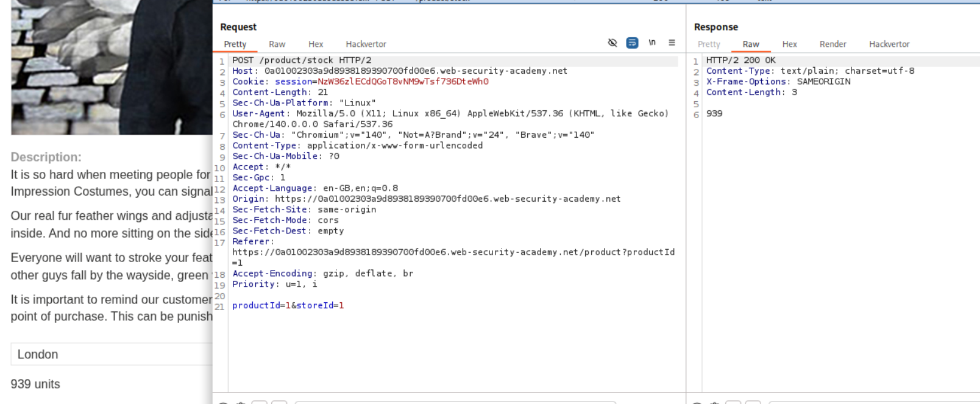Image resolution: width=980 pixels, height=404 pixels.
Task: Open the Hackvertor tab in Response panel
Action: click(889, 44)
